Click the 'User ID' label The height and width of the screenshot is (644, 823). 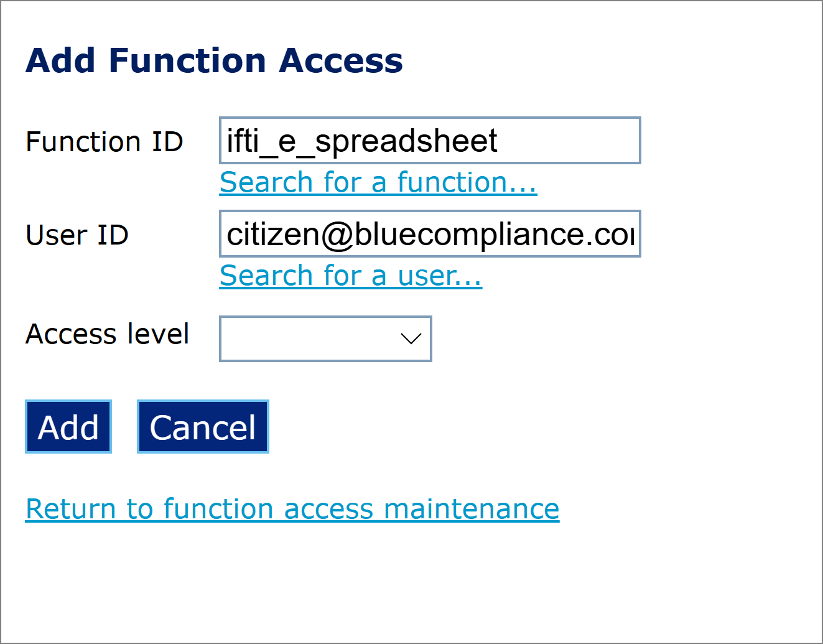point(77,235)
